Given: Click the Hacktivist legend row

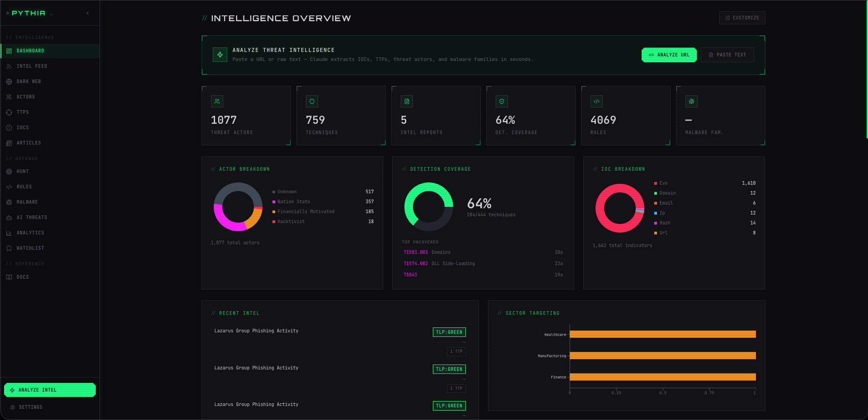Looking at the screenshot, I should tap(323, 222).
